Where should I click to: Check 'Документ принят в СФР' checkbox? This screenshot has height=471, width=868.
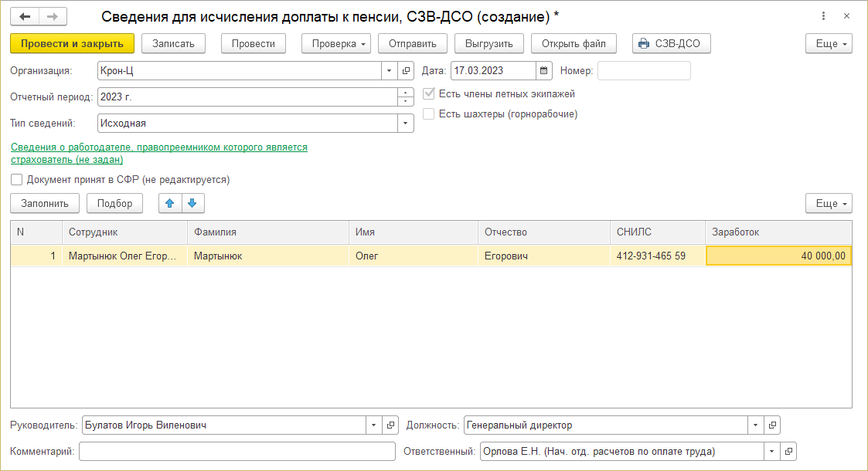click(17, 180)
